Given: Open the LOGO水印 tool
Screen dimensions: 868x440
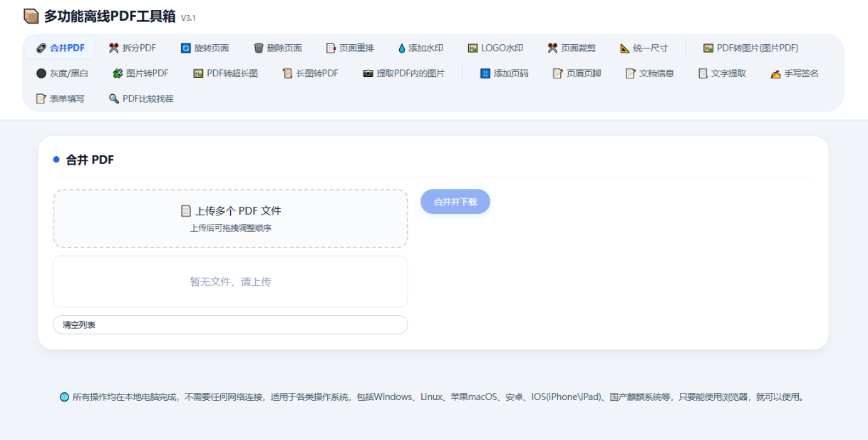Looking at the screenshot, I should [495, 48].
